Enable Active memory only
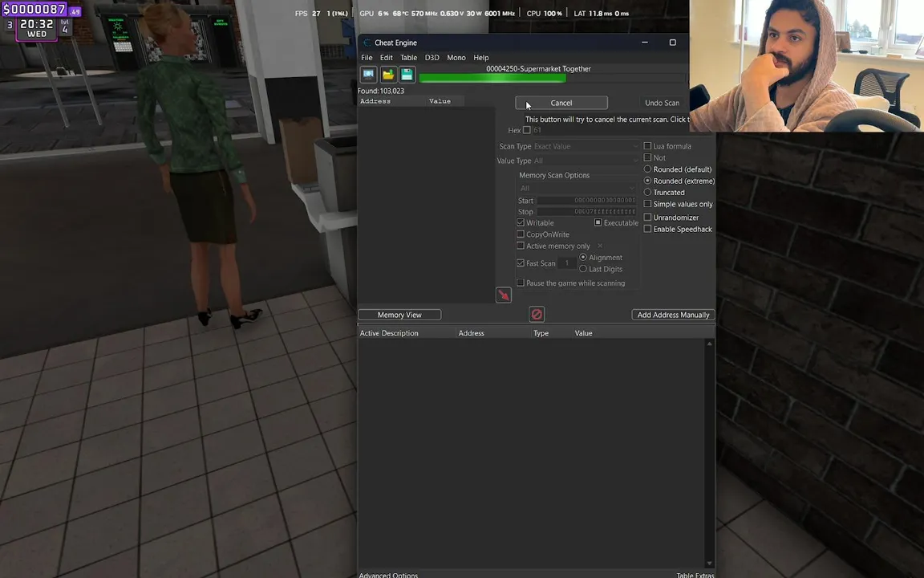 [x=521, y=246]
